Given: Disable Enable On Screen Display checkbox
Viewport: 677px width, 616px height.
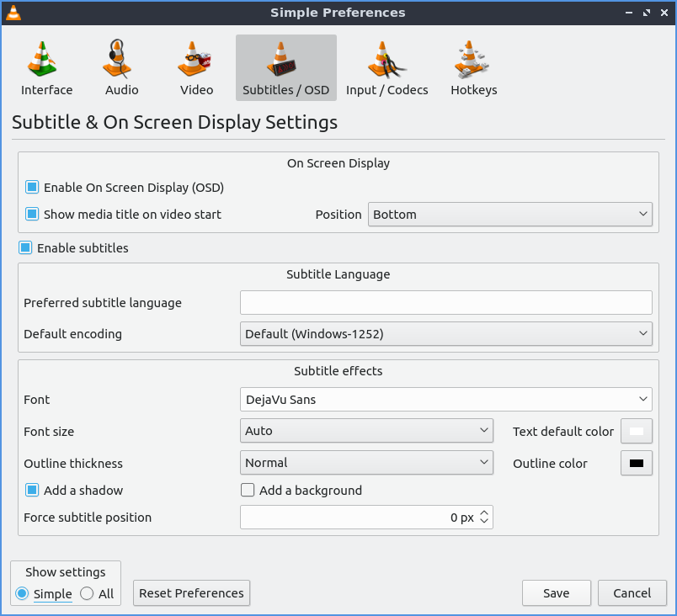Looking at the screenshot, I should [x=32, y=188].
